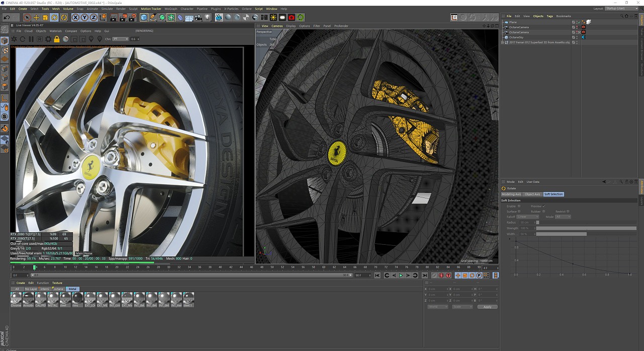Open Edit Render Settings icon
644x351 pixels.
132,18
